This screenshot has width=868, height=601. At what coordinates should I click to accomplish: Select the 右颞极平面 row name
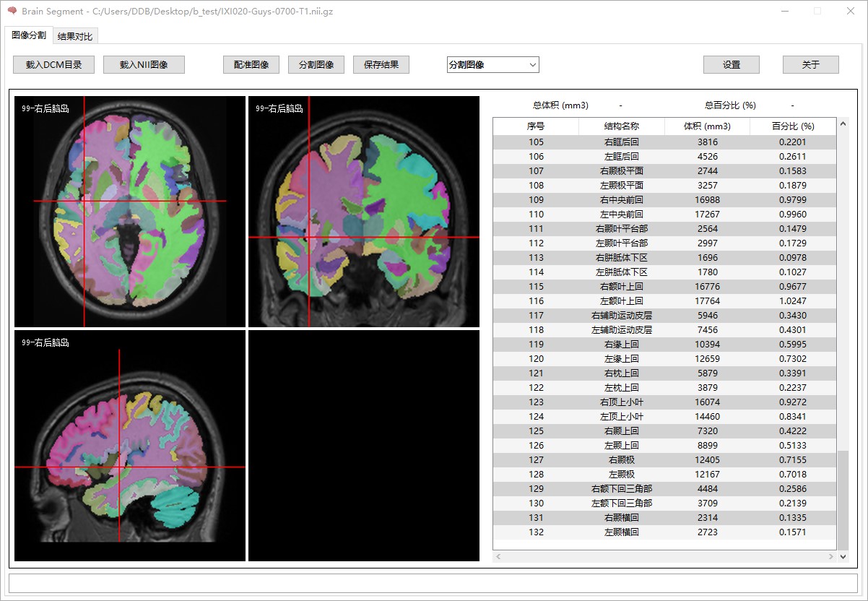pos(622,171)
